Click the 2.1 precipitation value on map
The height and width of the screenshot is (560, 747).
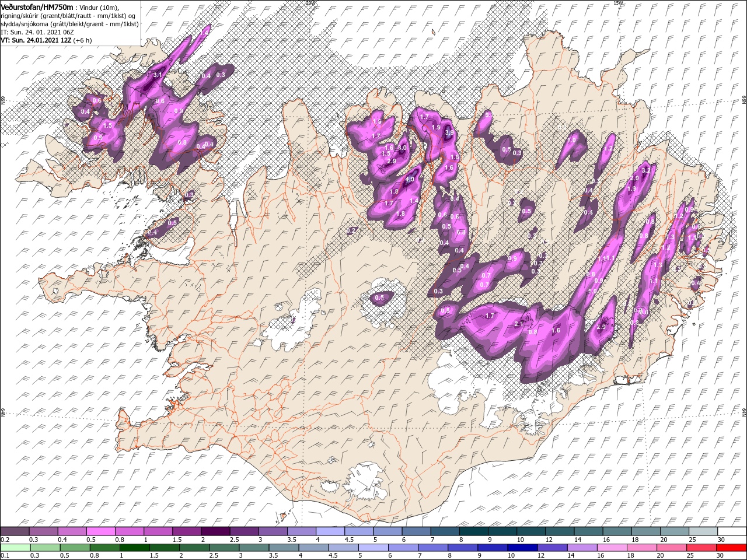[519, 324]
